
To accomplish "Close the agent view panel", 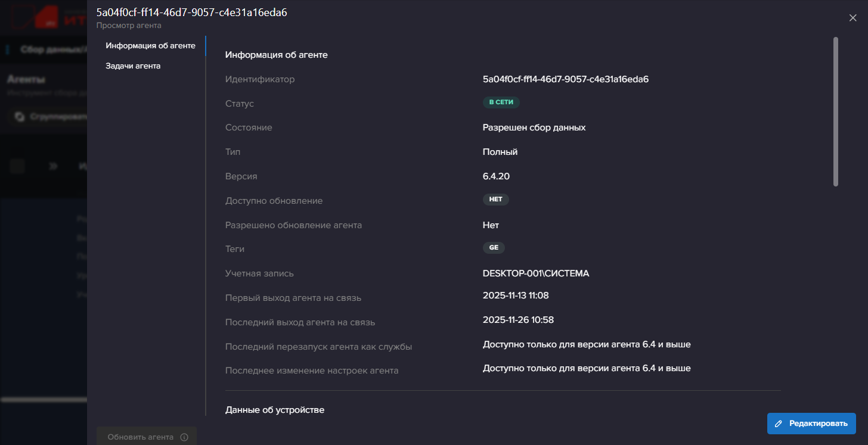I will (x=852, y=18).
